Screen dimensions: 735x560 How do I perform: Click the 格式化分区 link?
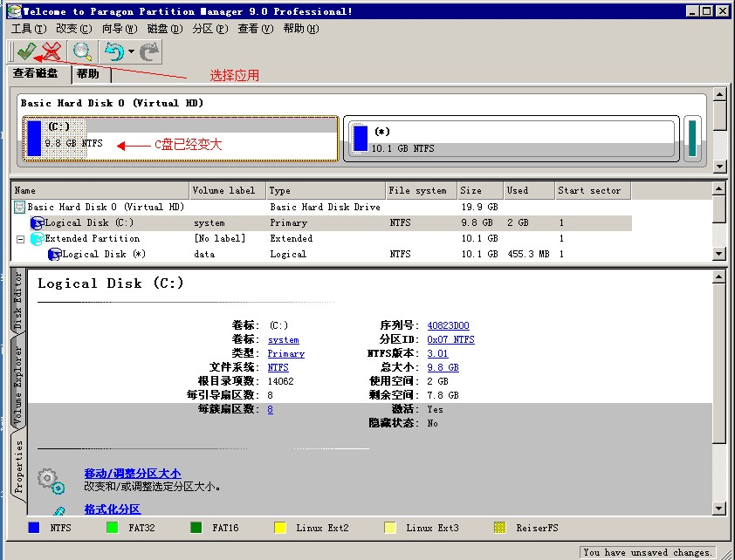(112, 509)
